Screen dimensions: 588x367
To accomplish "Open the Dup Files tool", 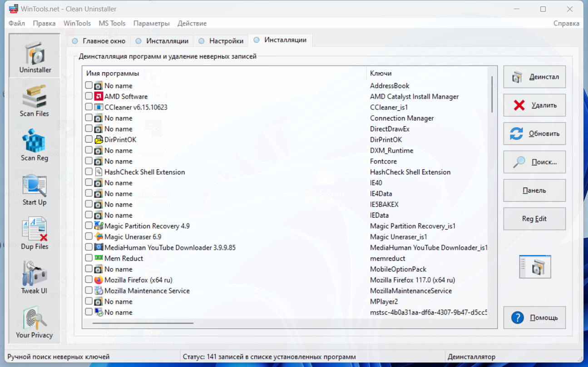I will tap(35, 233).
